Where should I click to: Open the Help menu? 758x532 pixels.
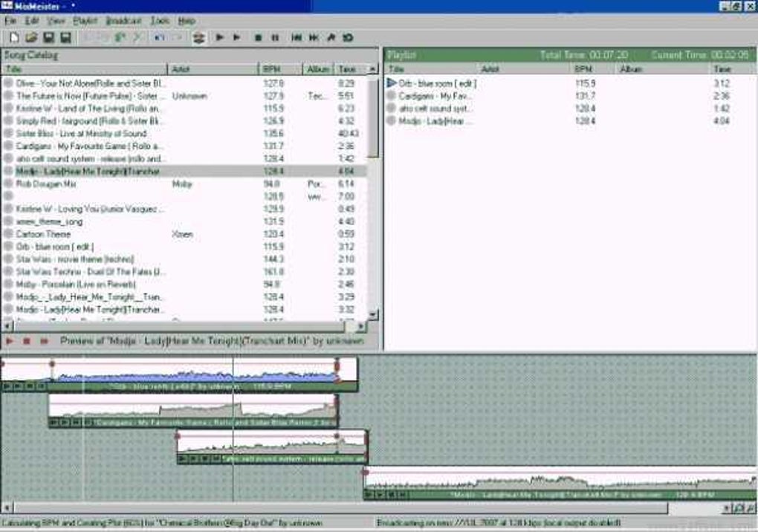click(x=187, y=21)
